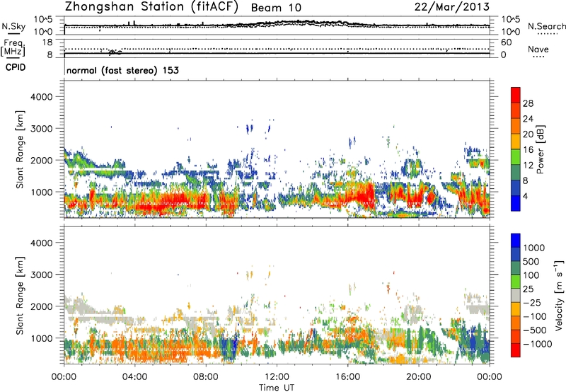The width and height of the screenshot is (566, 392).
Task: Click the text normal (fast stereo) 153
Action: click(x=122, y=70)
